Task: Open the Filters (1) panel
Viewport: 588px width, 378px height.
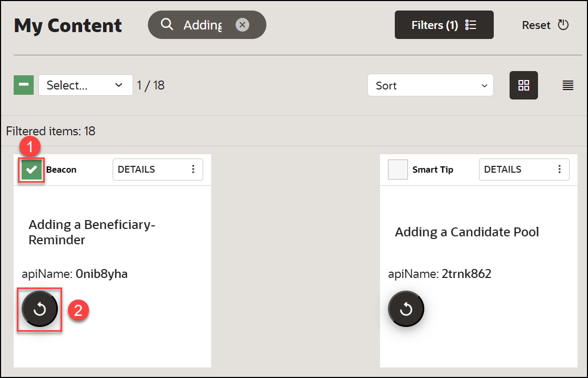Action: (444, 25)
